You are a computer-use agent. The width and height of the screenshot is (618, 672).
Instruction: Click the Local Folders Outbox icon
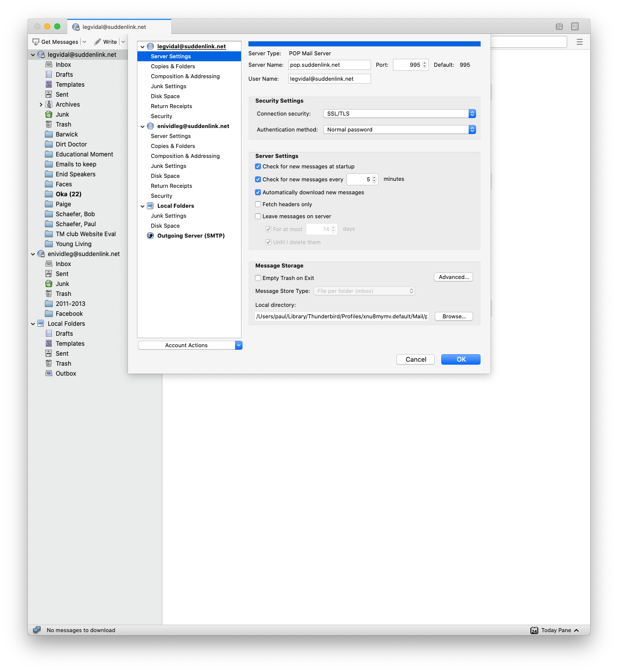click(49, 374)
